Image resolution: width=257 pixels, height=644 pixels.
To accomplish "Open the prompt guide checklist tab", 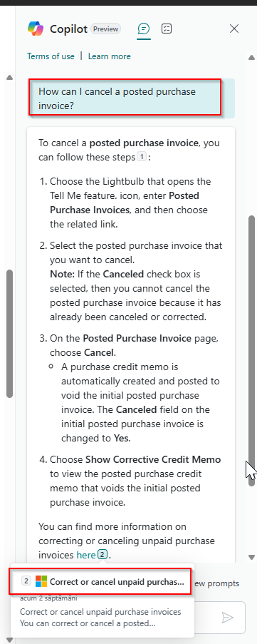I will (x=167, y=29).
